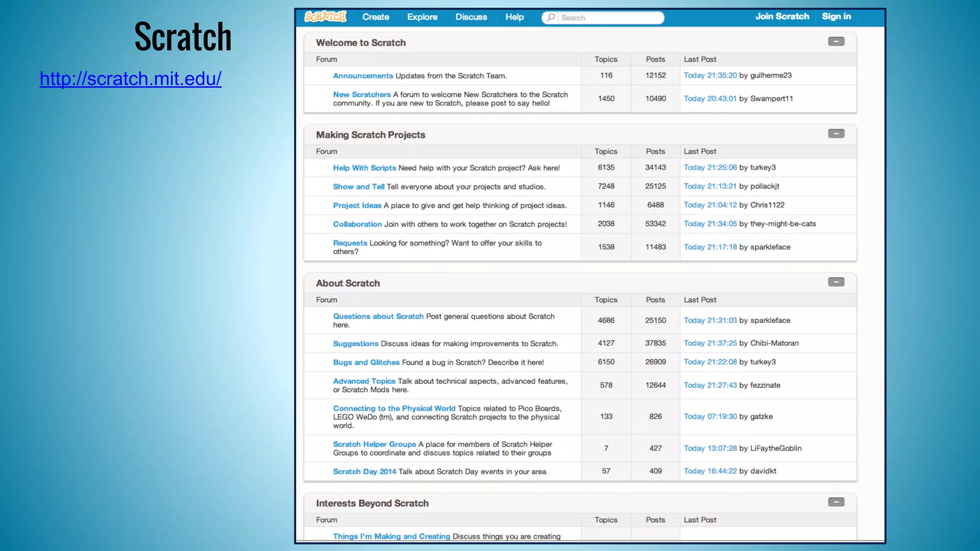This screenshot has width=980, height=551.
Task: Open last post Today 13:07:28 by LiFaytheGoblin
Action: pyautogui.click(x=710, y=448)
